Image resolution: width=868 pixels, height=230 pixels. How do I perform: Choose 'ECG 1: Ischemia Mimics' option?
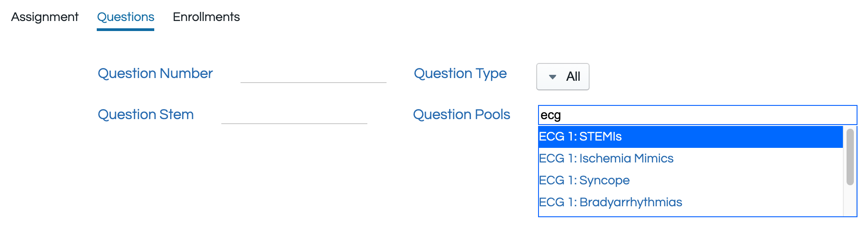606,158
